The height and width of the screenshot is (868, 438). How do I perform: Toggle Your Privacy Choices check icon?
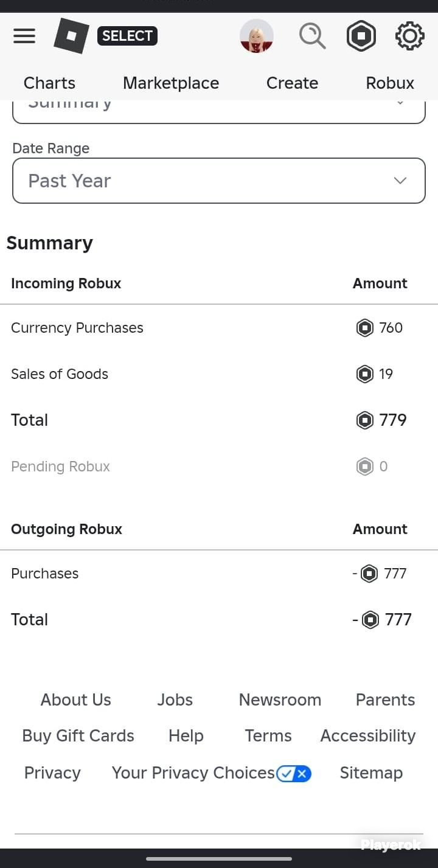[x=294, y=773]
